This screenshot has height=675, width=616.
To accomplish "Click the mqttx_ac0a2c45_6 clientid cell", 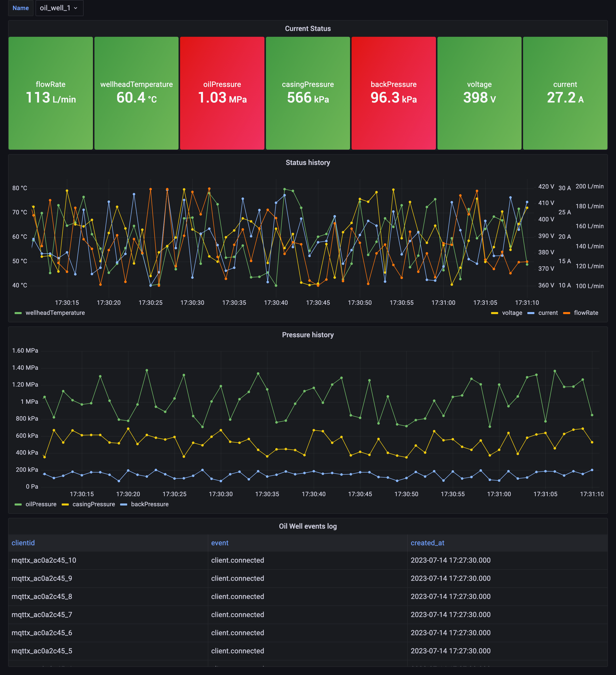I will point(108,633).
